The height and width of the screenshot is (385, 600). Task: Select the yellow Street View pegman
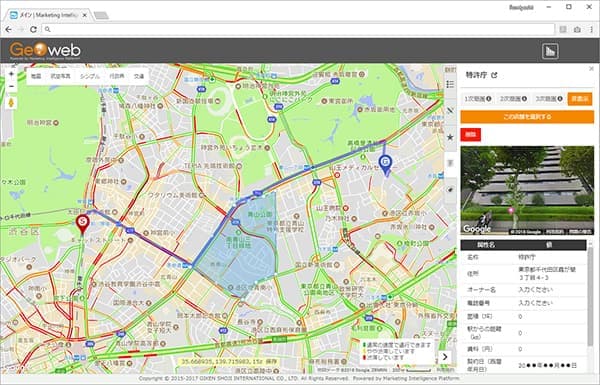[x=11, y=103]
